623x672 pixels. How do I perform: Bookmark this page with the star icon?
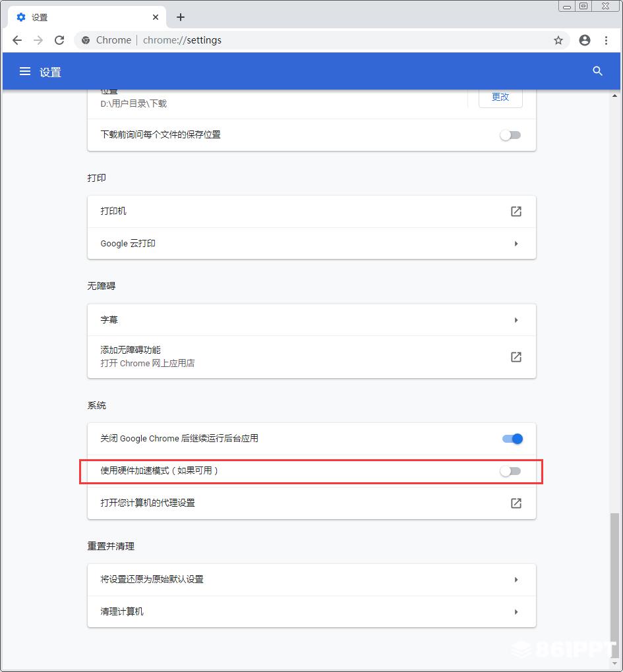558,40
